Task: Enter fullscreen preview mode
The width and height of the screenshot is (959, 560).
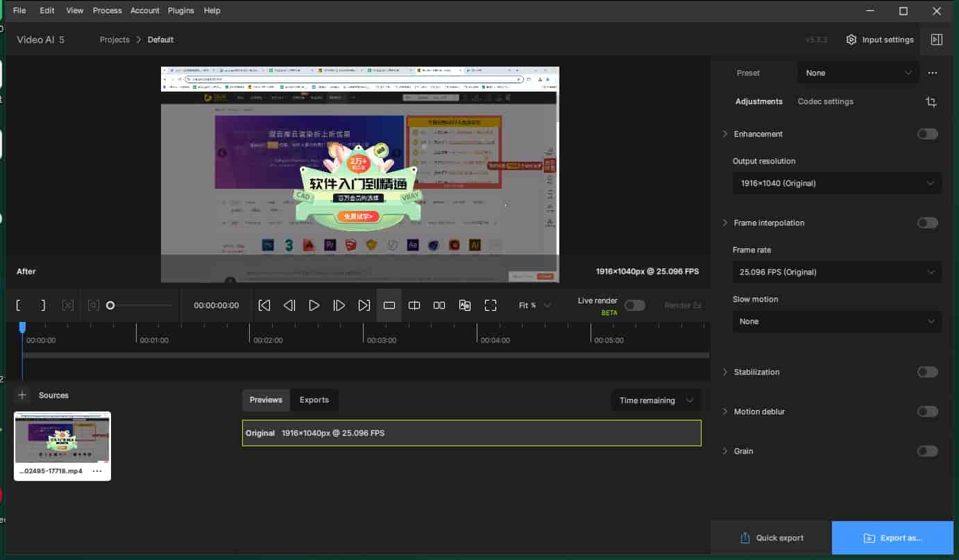Action: 491,305
